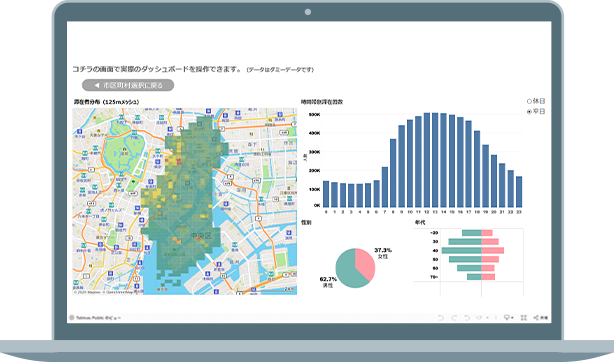Click the 62.7% male percentage label
Image resolution: width=614 pixels, height=362 pixels.
pos(328,279)
